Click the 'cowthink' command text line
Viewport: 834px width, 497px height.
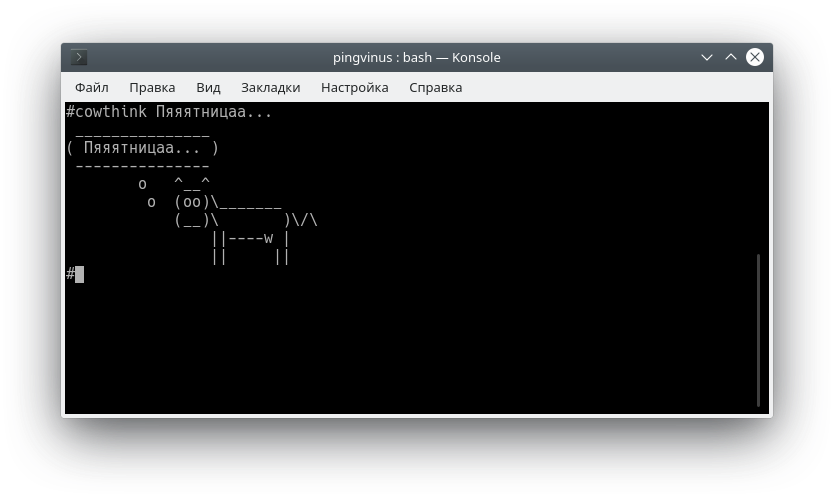170,112
